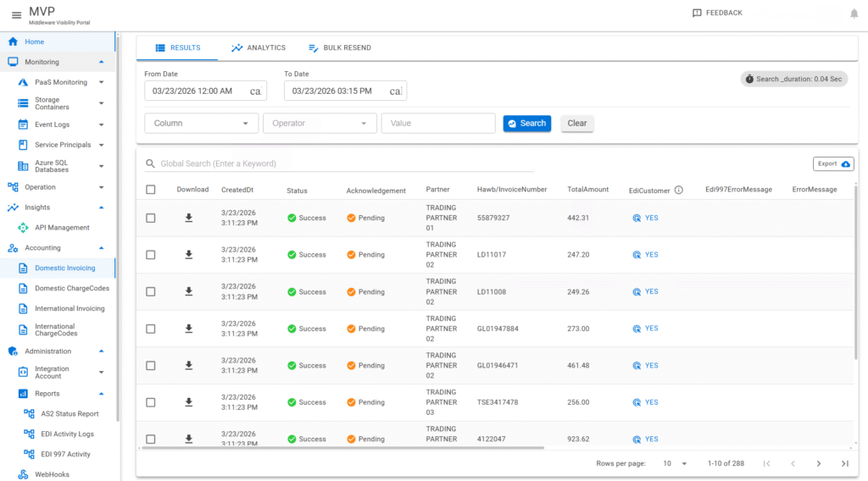
Task: Switch to the Analytics tab
Action: click(259, 48)
